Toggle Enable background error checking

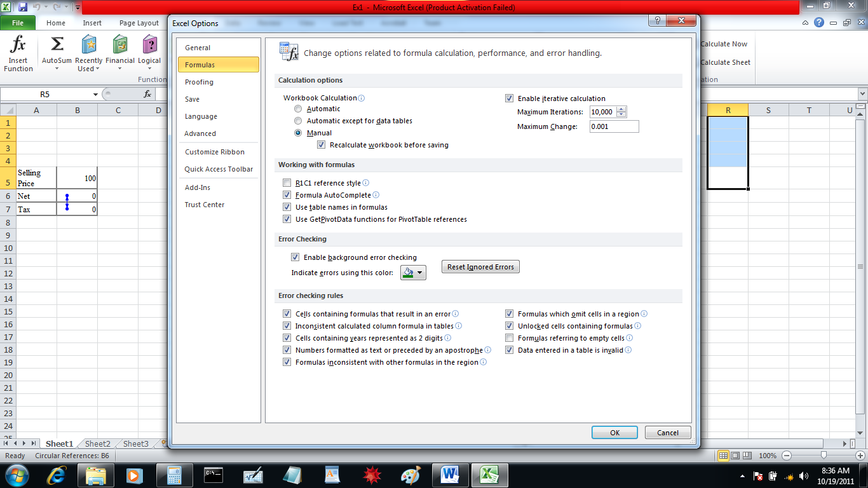click(x=295, y=257)
